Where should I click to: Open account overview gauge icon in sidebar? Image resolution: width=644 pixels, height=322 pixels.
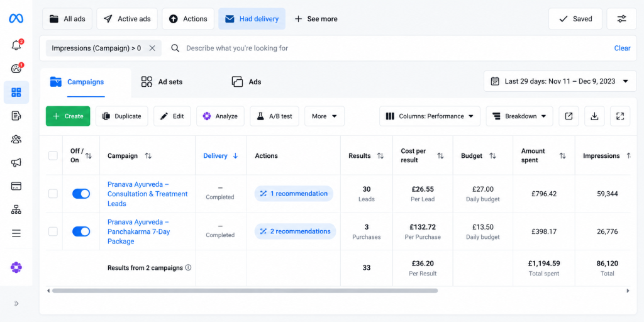[x=16, y=69]
